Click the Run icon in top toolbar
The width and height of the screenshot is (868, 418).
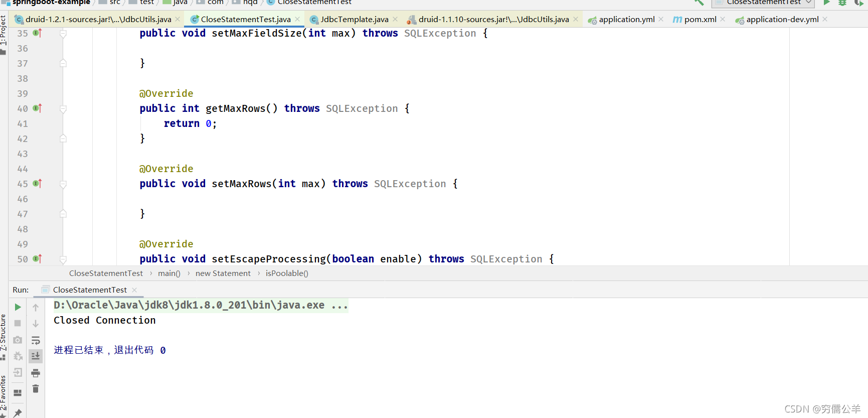[826, 3]
